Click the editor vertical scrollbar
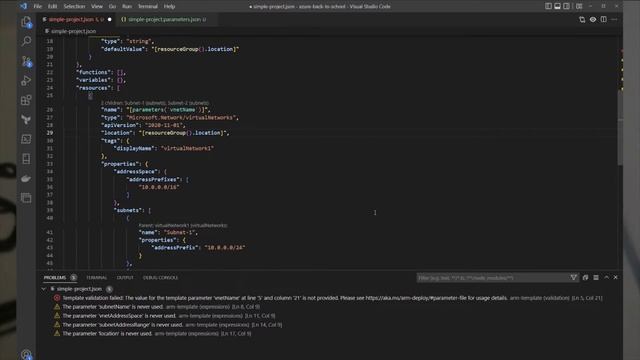This screenshot has width=640, height=360. (620, 127)
